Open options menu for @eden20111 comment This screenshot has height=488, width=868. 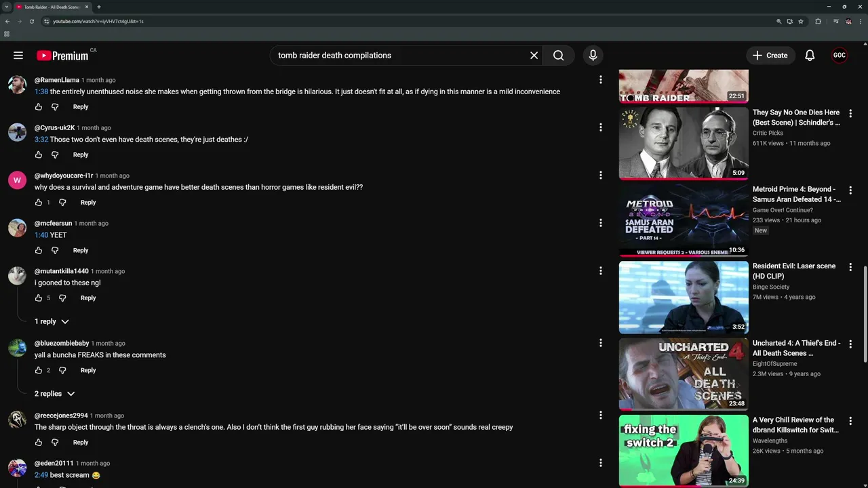(x=600, y=463)
